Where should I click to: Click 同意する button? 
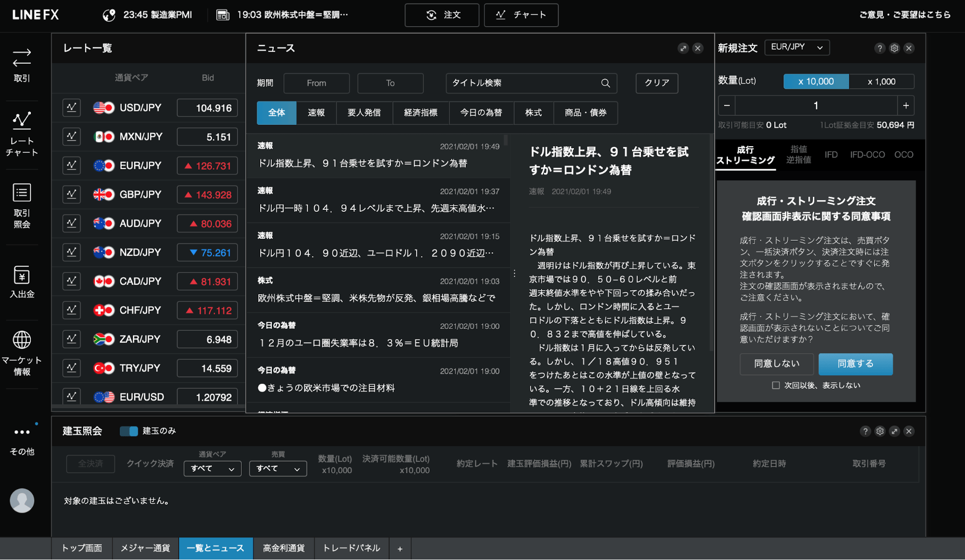855,364
